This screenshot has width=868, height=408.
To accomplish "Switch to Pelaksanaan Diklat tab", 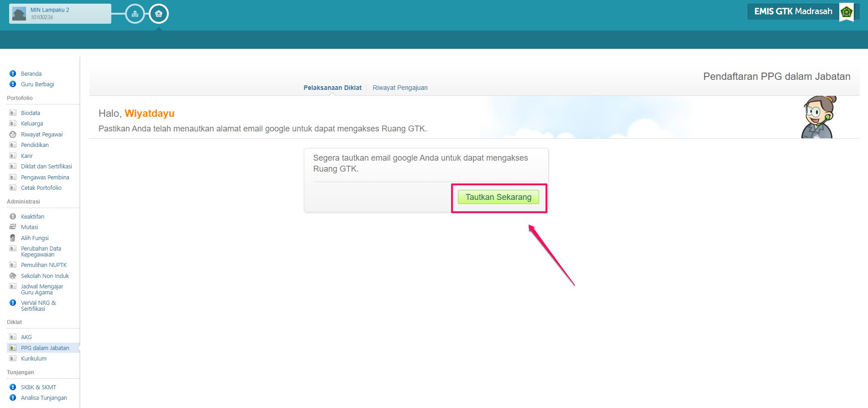I will pos(333,88).
